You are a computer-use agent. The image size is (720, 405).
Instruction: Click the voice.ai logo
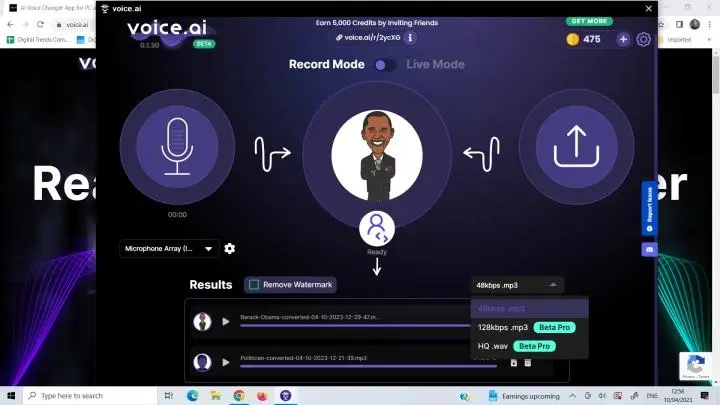(x=167, y=28)
